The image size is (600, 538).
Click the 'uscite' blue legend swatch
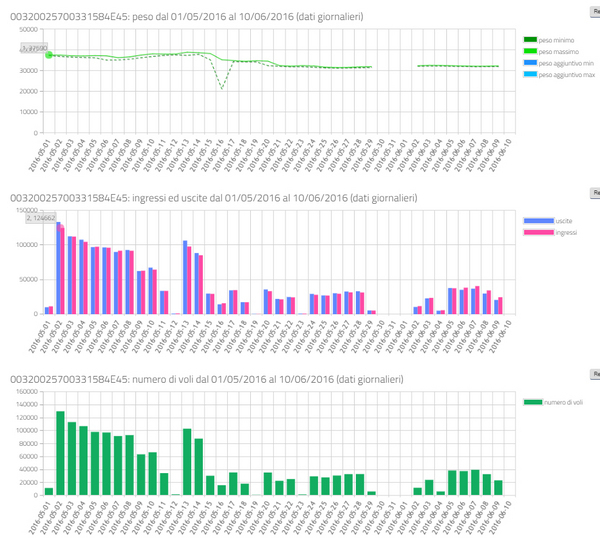pyautogui.click(x=537, y=219)
